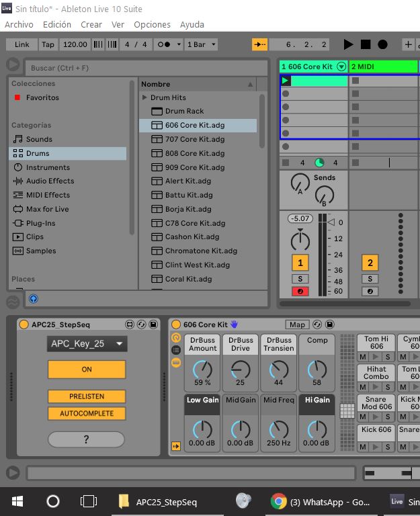Start playback with the Play button

348,44
